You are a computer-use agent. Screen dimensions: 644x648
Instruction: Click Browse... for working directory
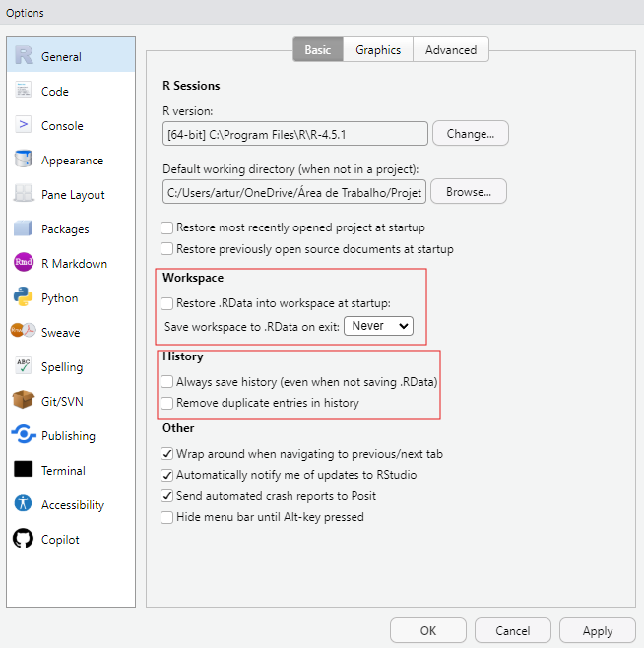click(469, 192)
